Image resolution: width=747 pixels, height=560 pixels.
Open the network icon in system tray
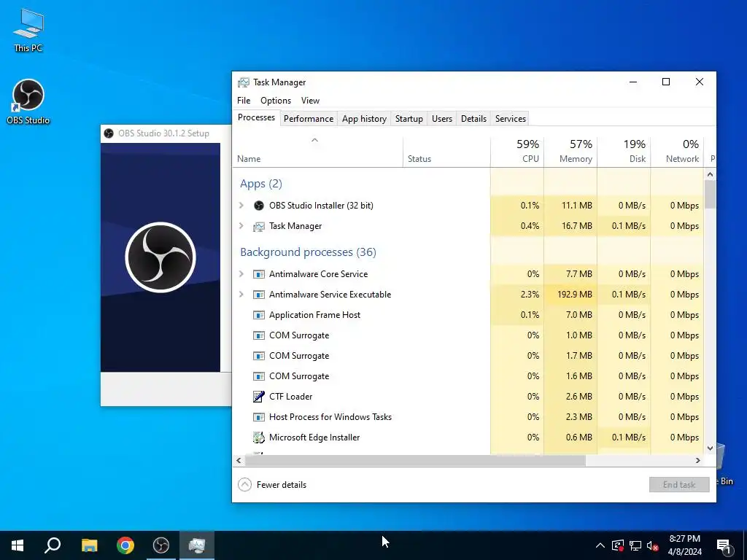tap(635, 545)
